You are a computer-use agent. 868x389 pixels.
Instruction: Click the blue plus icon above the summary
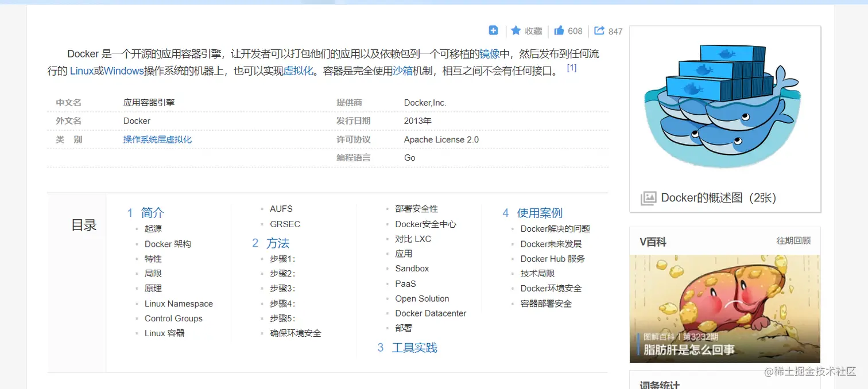[x=493, y=30]
